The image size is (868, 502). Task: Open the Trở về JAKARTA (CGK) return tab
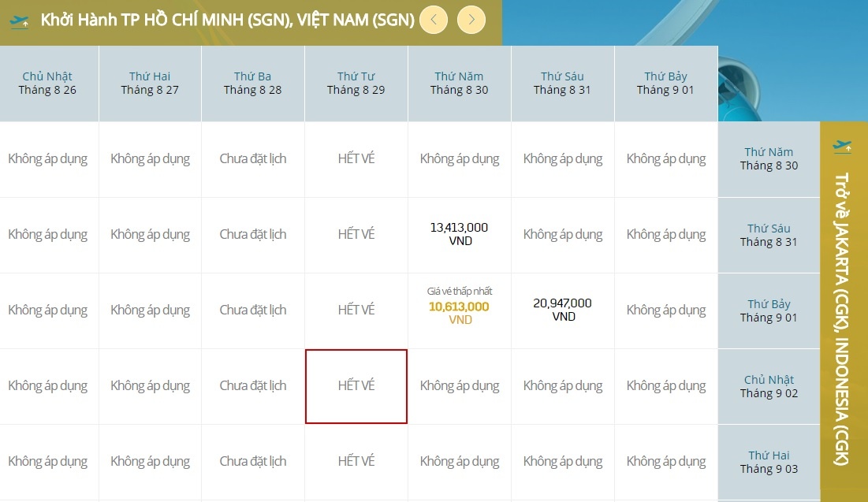pyautogui.click(x=844, y=331)
